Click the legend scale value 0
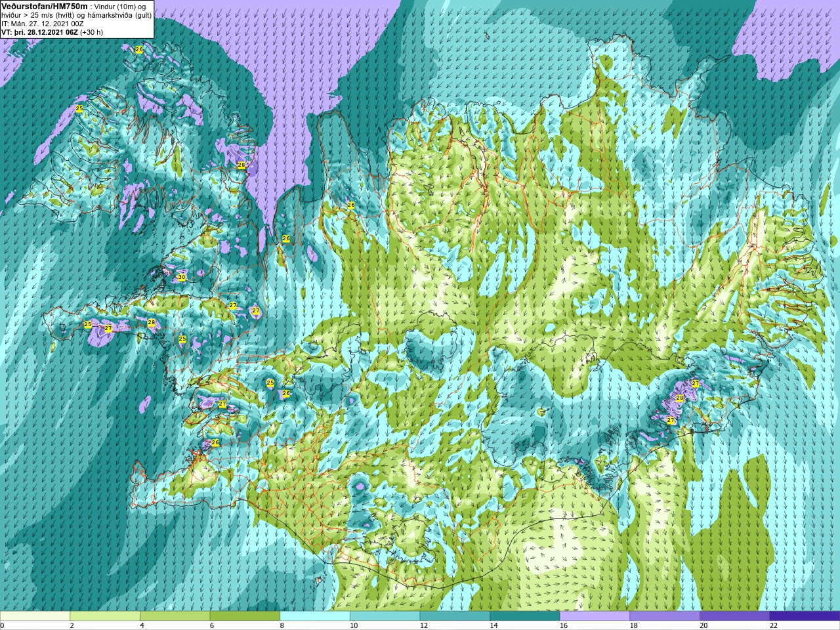840x630 pixels. pos(3,625)
